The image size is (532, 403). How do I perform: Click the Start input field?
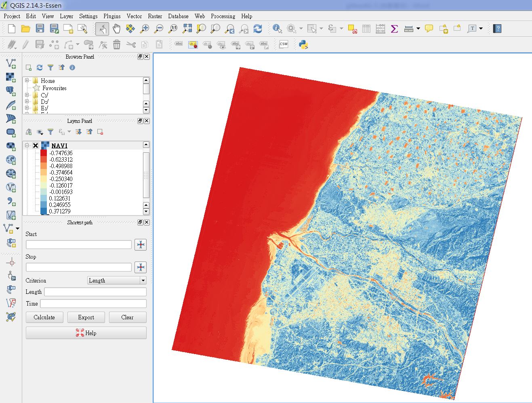79,245
